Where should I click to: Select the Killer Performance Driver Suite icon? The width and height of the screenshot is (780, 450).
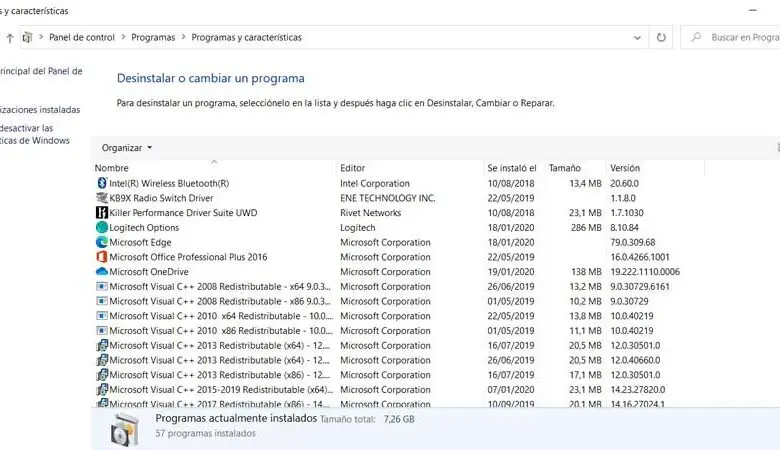pyautogui.click(x=101, y=213)
